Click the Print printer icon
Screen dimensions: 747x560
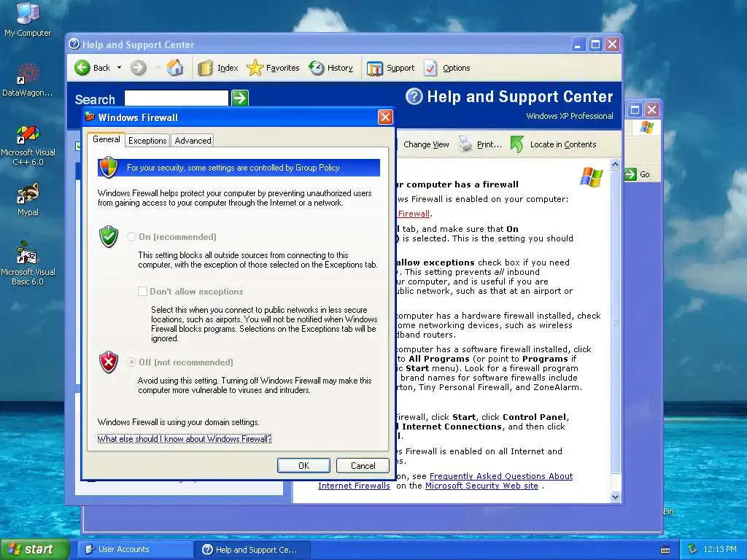(465, 144)
